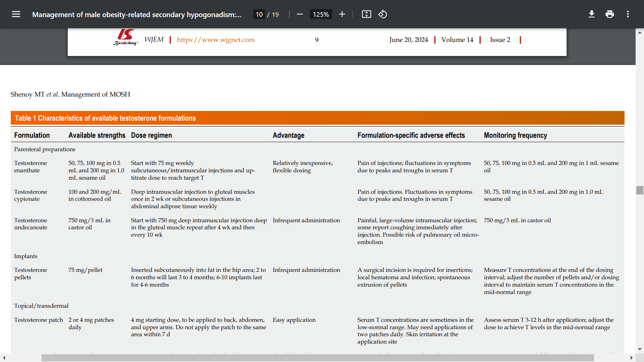
Task: Click the Table 1 orange title bar text
Action: 105,118
